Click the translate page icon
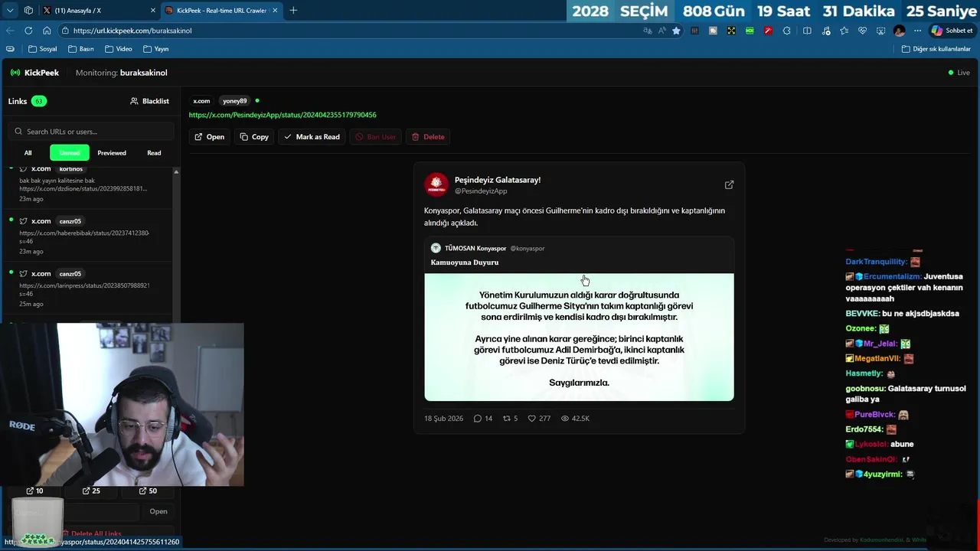Viewport: 980px width, 551px height. [648, 31]
